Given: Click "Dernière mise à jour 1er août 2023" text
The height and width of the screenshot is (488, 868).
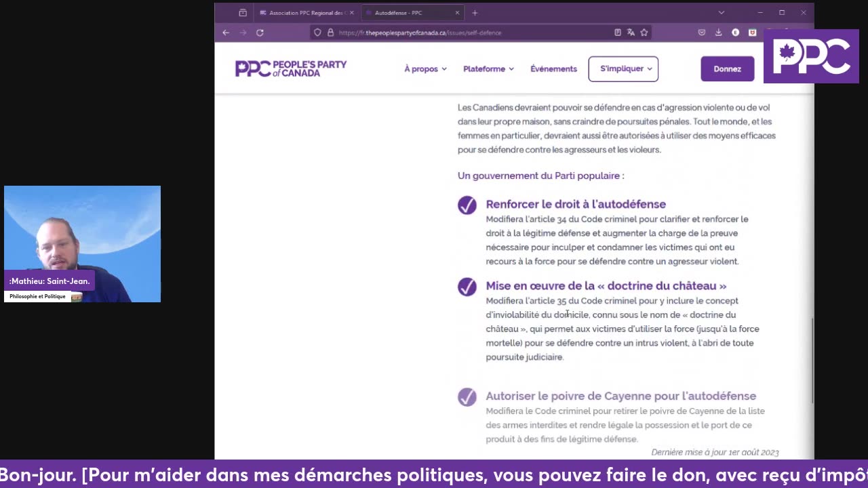Looking at the screenshot, I should 715,452.
